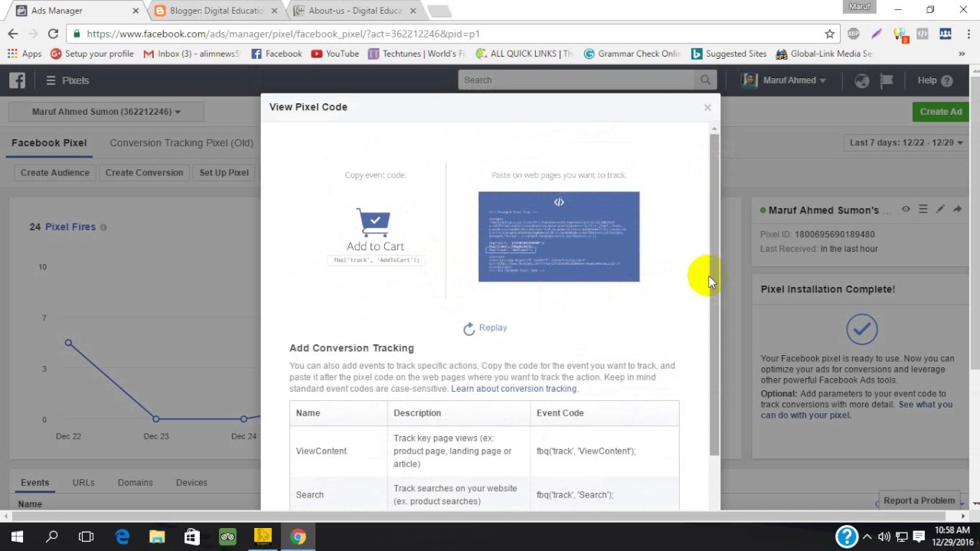Click the pencil edit icon for pixel name
The width and height of the screenshot is (980, 551).
940,210
